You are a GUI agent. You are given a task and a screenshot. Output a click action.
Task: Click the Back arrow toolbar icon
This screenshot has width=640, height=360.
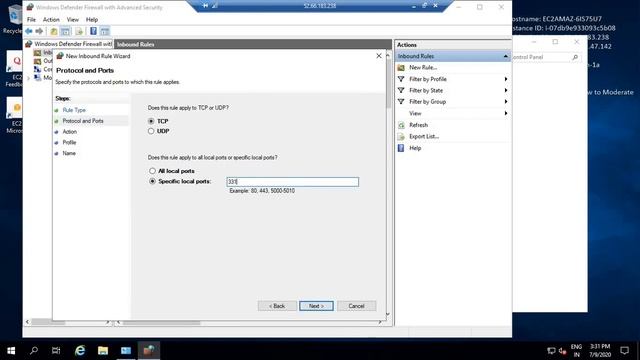(x=29, y=31)
